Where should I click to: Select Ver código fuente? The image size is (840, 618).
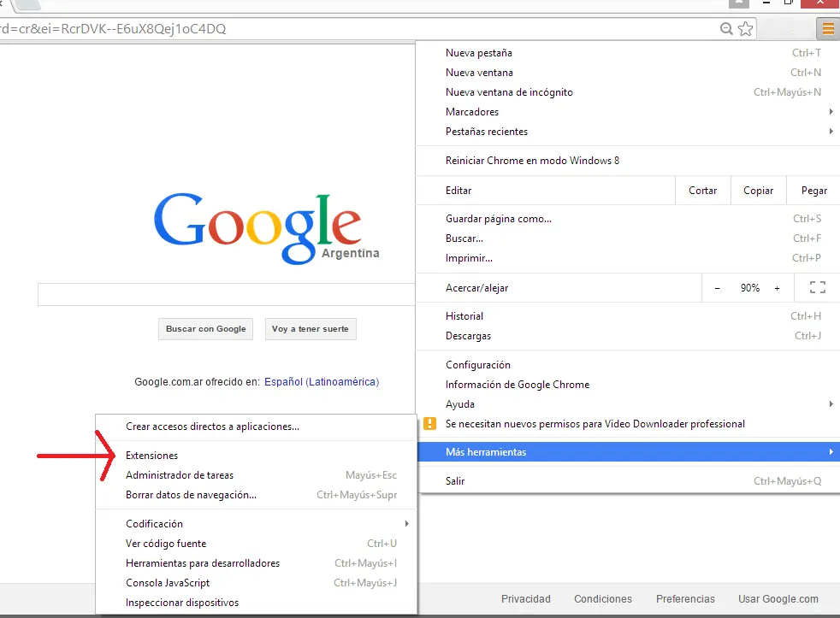(256, 544)
